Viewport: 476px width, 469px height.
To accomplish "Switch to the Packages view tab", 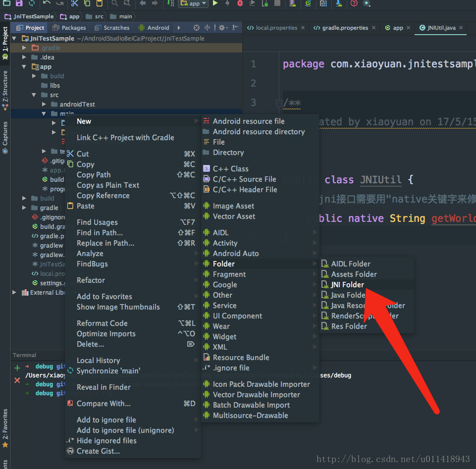I will point(69,28).
